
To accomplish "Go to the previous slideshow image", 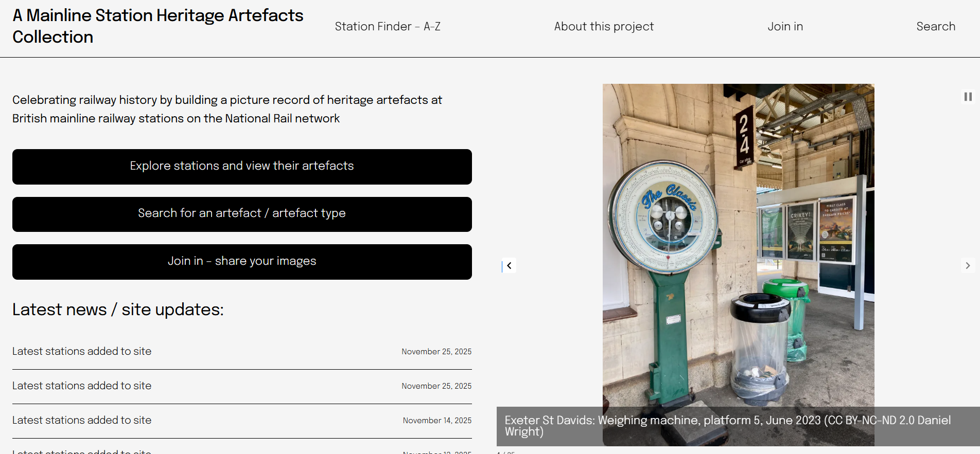I will (509, 266).
